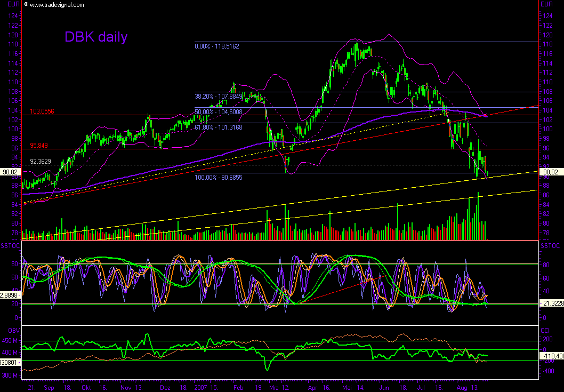Image resolution: width=564 pixels, height=392 pixels.
Task: Click the 330801 OBV value tag
Action: coord(9,362)
